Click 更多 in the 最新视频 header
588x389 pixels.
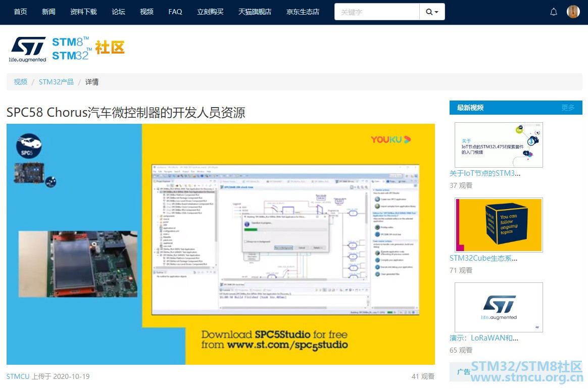pos(568,108)
